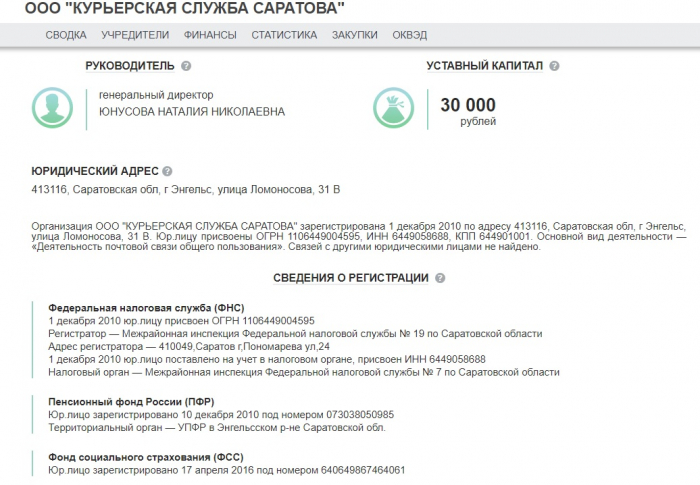Open the ЗАКУПКИ tab
Image resolution: width=700 pixels, height=485 pixels.
354,35
